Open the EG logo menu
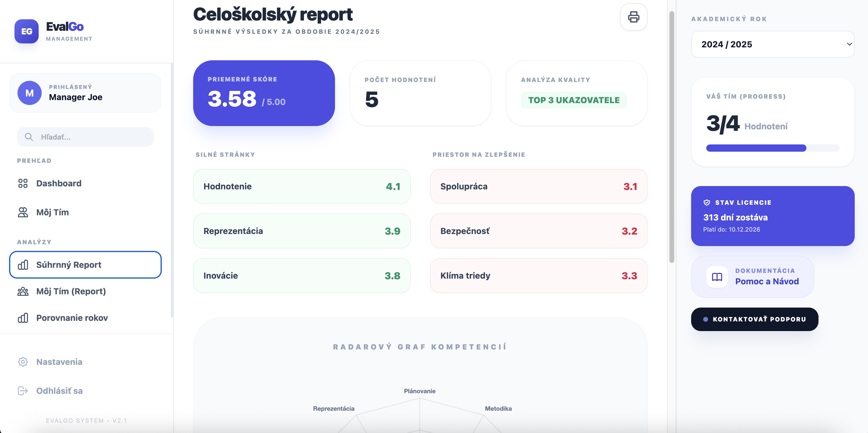868x433 pixels. tap(27, 31)
